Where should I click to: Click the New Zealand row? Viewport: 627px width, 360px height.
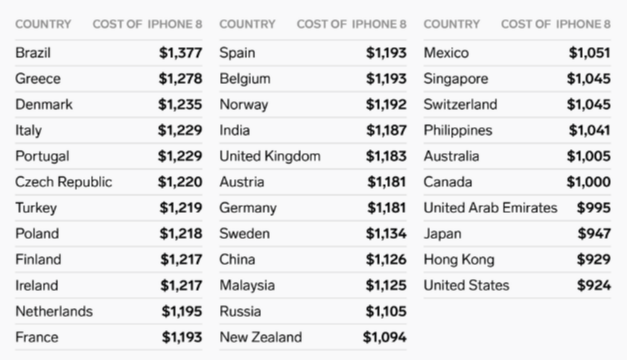coord(313,337)
